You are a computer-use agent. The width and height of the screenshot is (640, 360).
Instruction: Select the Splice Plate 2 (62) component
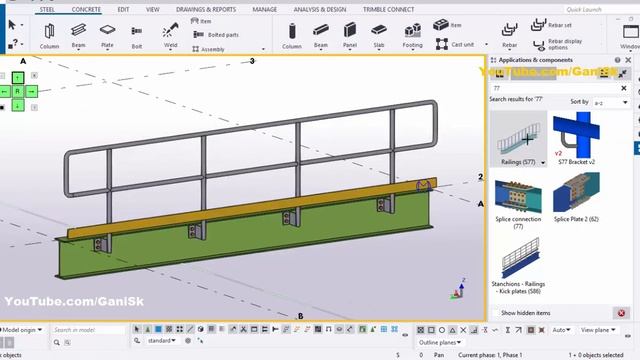click(x=576, y=198)
